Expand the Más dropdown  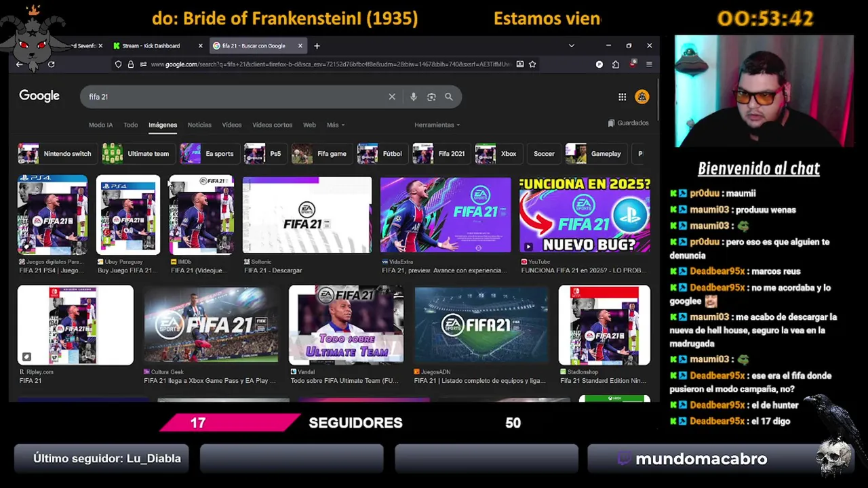pos(335,125)
